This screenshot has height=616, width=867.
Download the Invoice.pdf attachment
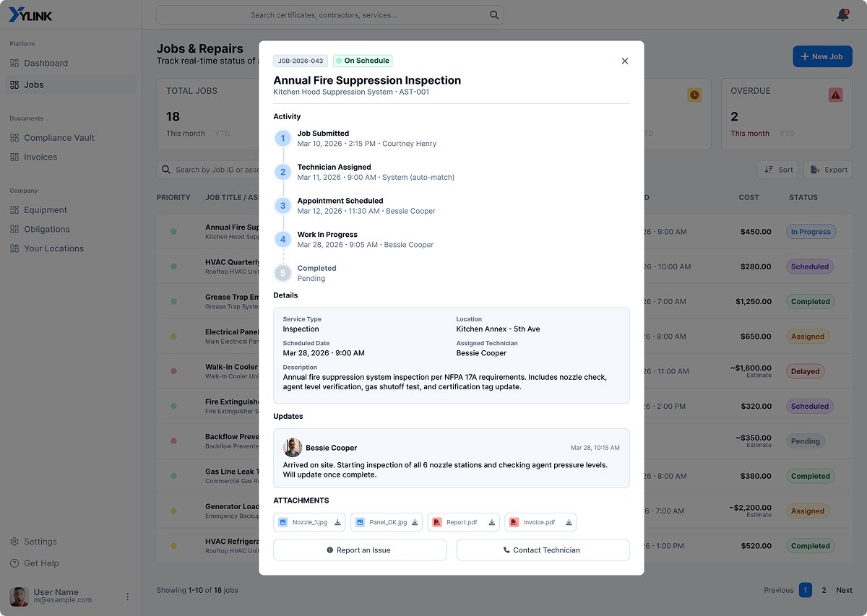pyautogui.click(x=569, y=522)
